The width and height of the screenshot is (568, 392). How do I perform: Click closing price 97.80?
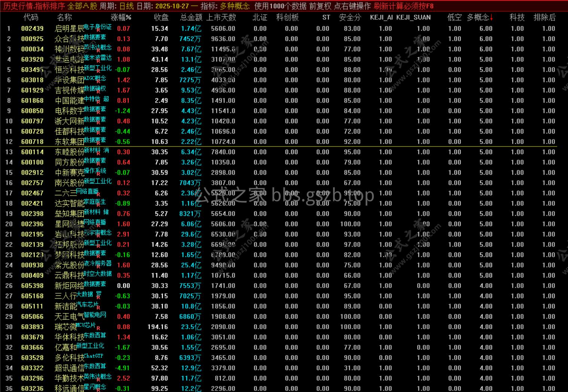(159, 378)
